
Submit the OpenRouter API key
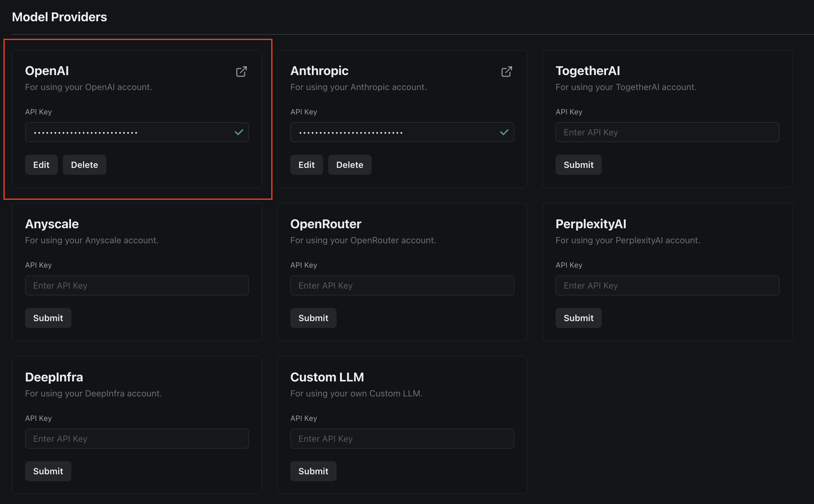313,318
